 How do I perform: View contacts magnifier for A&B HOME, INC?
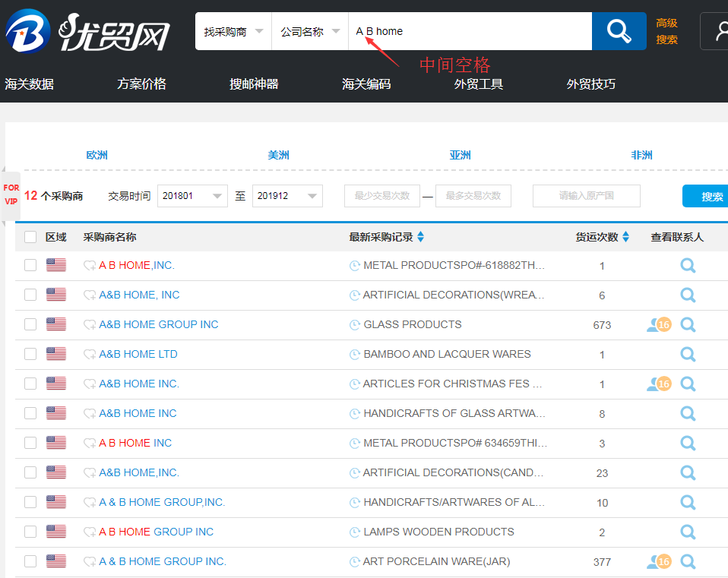click(x=688, y=295)
